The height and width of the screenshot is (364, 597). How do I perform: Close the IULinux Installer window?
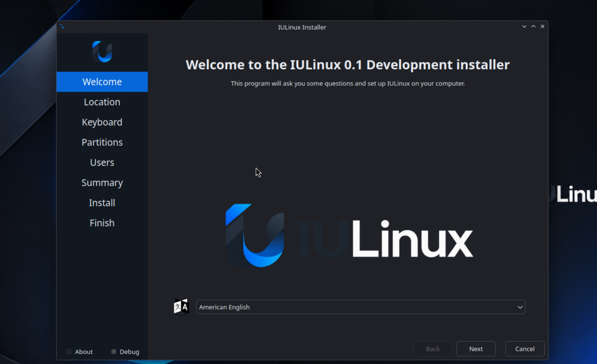[542, 26]
